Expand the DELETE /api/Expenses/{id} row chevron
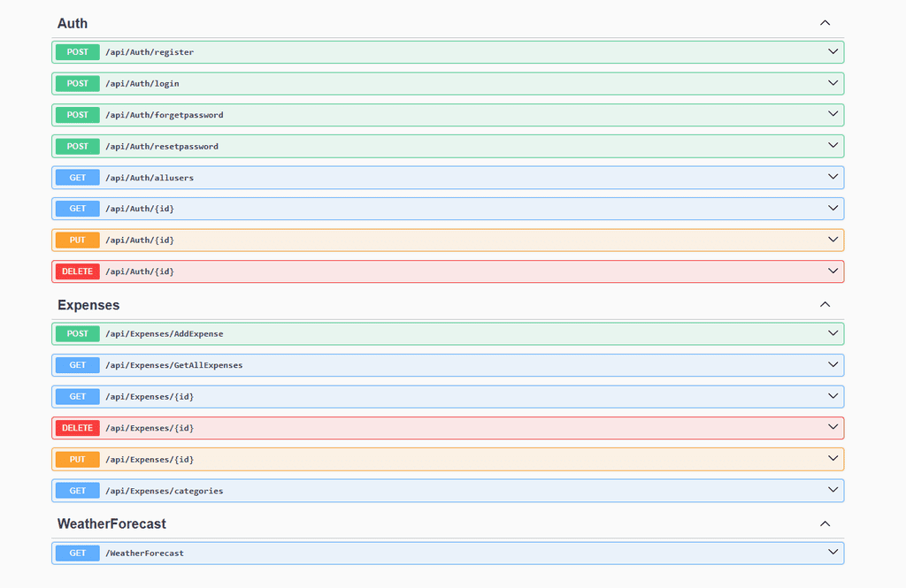 coord(833,427)
